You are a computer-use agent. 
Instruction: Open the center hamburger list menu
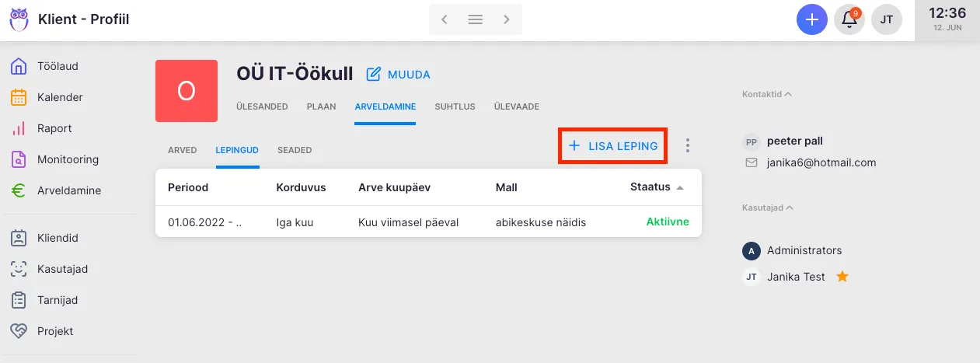point(476,20)
